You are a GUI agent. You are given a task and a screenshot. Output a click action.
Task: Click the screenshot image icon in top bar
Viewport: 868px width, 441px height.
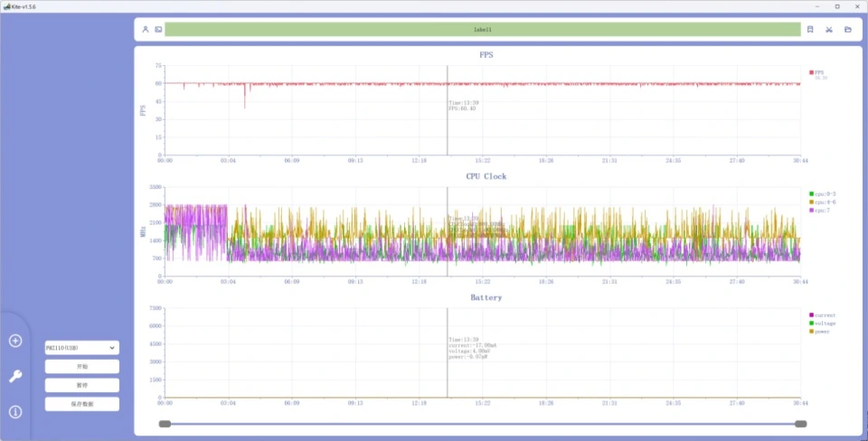pos(158,30)
